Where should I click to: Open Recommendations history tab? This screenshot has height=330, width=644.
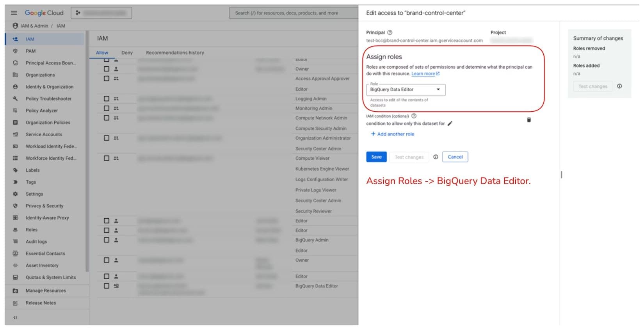click(x=175, y=53)
